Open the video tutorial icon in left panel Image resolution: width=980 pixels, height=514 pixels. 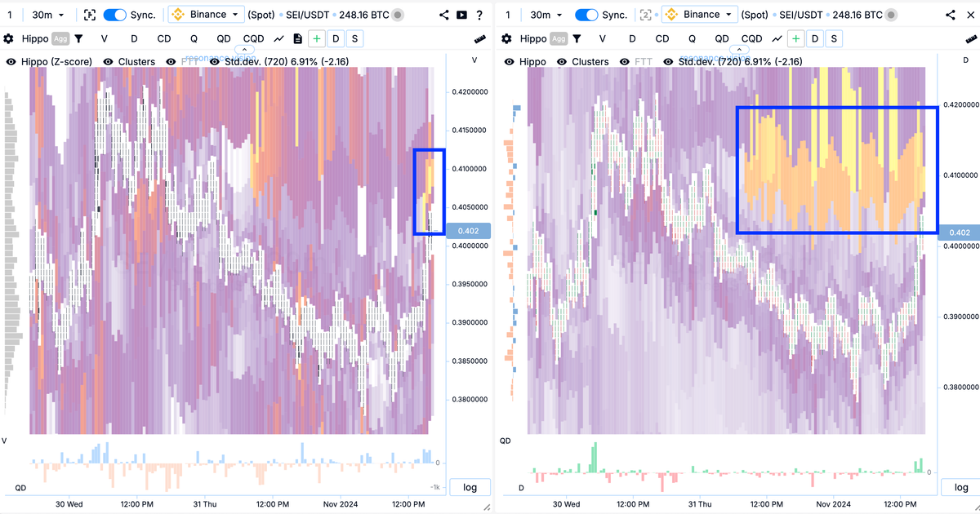[462, 15]
